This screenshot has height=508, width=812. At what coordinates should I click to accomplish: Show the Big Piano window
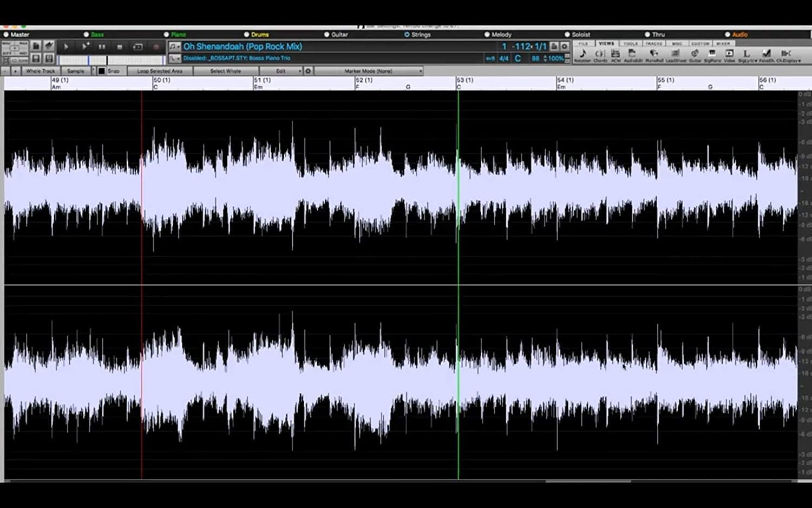pyautogui.click(x=712, y=55)
